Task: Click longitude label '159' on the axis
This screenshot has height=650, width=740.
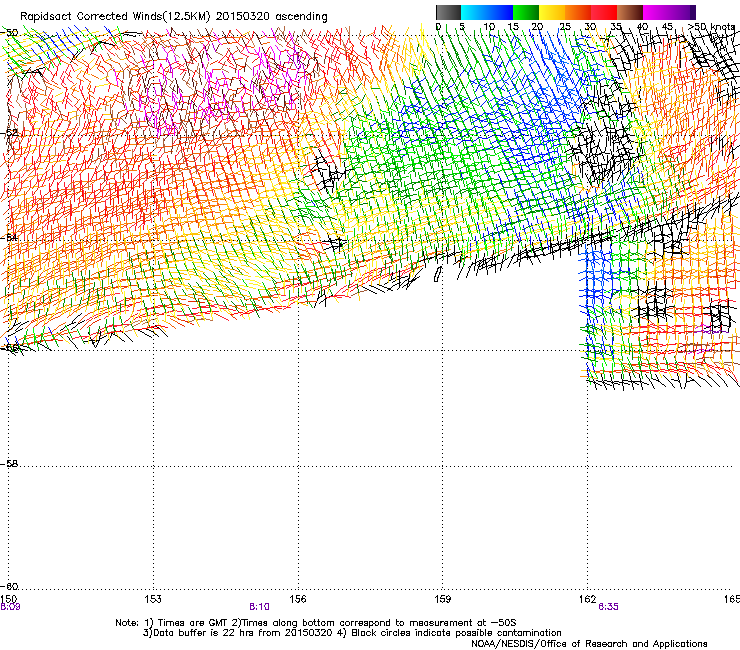Action: point(443,599)
